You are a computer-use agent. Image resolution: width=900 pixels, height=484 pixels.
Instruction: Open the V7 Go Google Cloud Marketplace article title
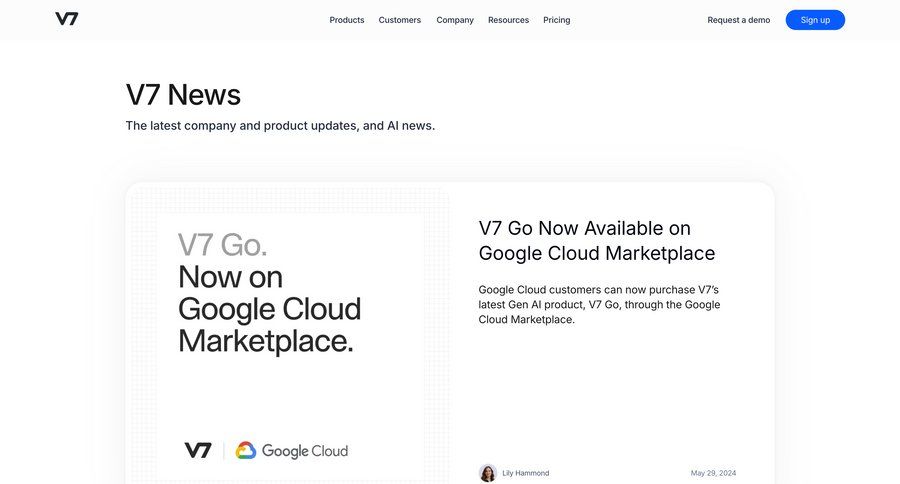597,241
